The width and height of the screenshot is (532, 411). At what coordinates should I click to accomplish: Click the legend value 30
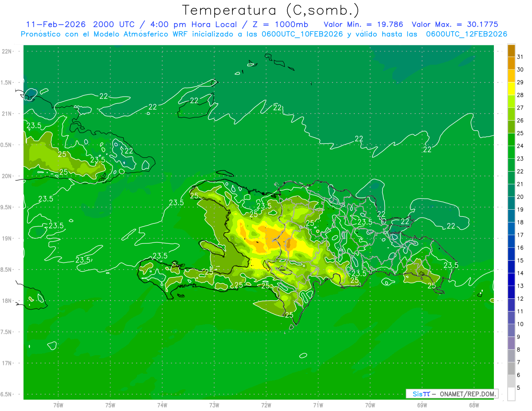click(520, 70)
